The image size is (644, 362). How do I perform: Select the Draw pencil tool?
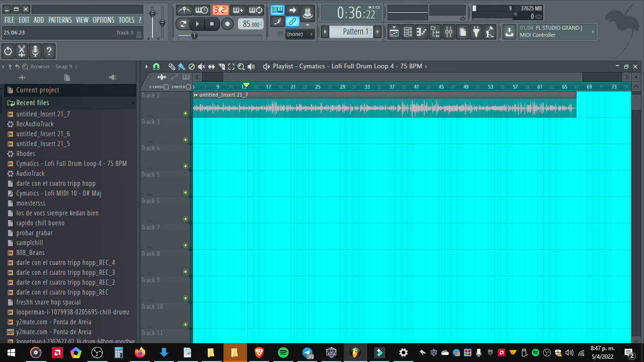point(172,66)
